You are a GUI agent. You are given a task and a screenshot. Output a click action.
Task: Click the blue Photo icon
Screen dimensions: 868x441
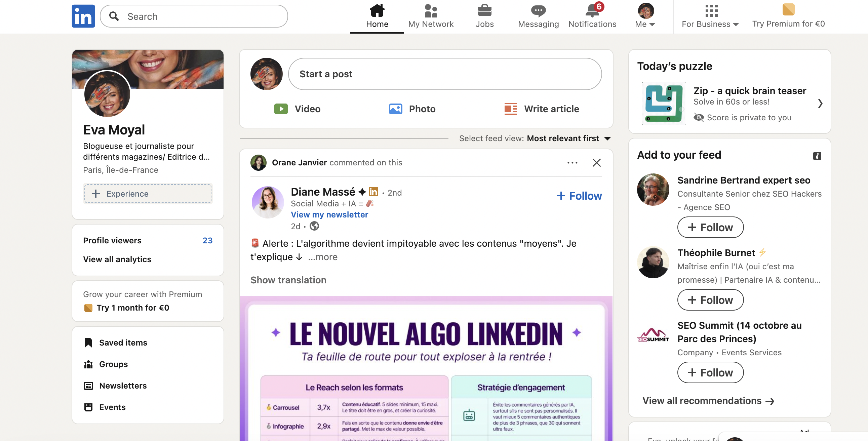tap(395, 109)
